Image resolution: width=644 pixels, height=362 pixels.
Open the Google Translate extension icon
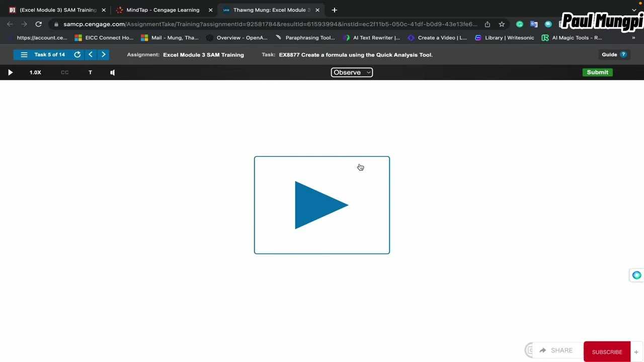534,24
